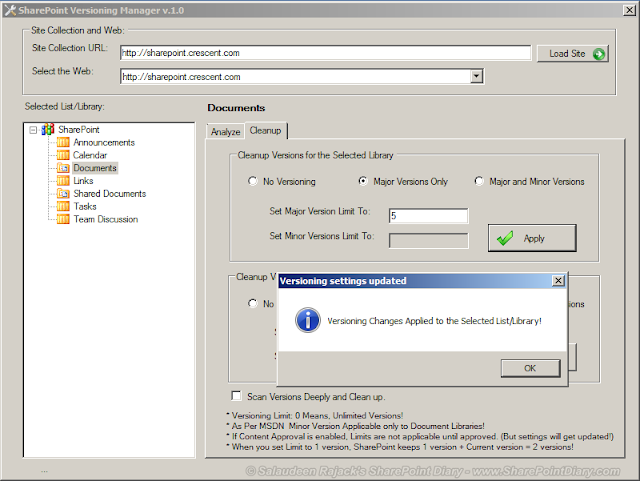Click the Calendar list icon
640x481 pixels.
(x=63, y=155)
